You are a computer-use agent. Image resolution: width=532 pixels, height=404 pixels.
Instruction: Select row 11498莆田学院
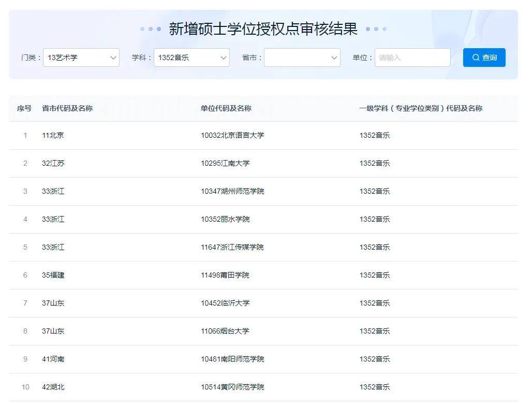point(263,276)
